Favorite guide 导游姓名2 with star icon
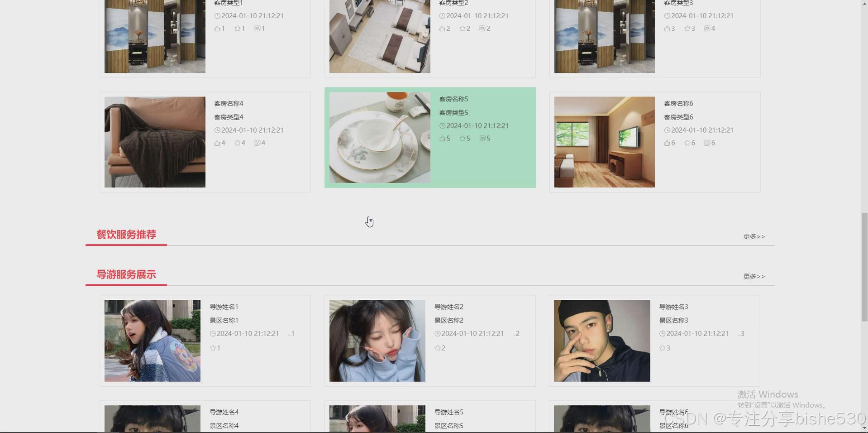 point(438,348)
